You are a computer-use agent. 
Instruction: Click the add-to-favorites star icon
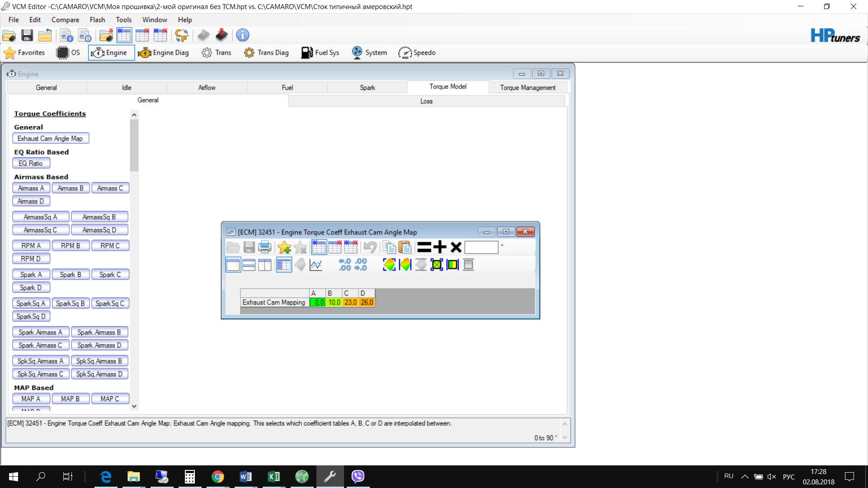click(x=284, y=247)
